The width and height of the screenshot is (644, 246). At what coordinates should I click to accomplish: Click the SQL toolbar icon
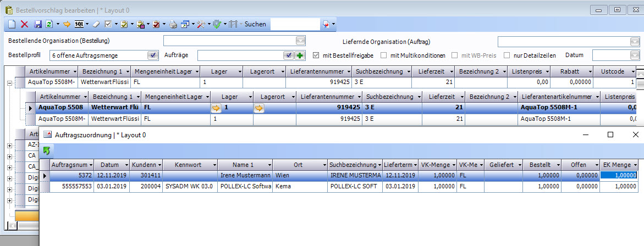point(79,24)
